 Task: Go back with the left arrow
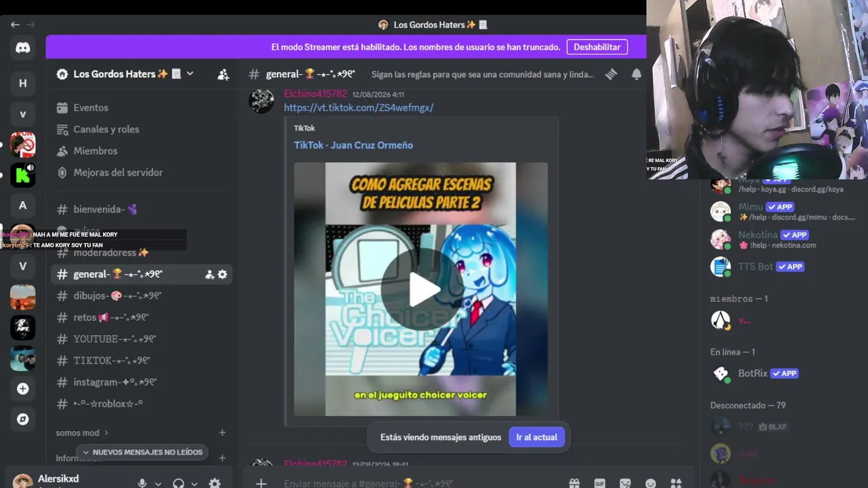(15, 24)
